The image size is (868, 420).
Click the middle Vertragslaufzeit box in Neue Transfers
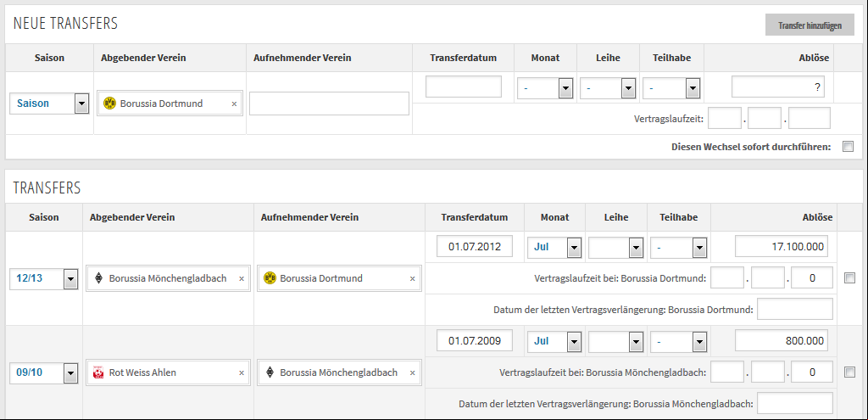point(764,118)
